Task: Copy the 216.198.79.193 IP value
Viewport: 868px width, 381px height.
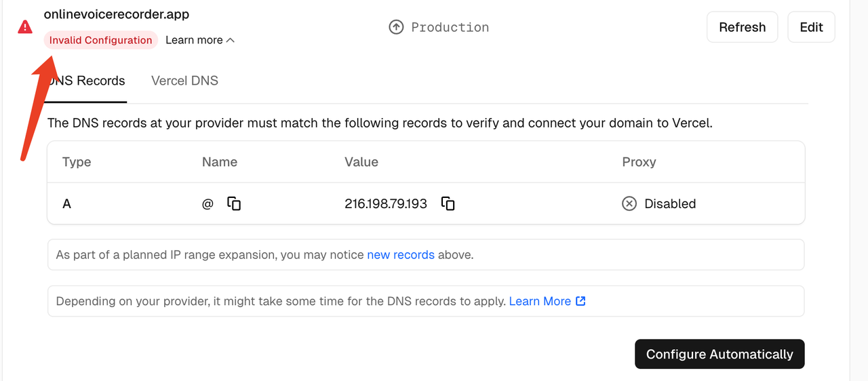Action: (x=448, y=203)
